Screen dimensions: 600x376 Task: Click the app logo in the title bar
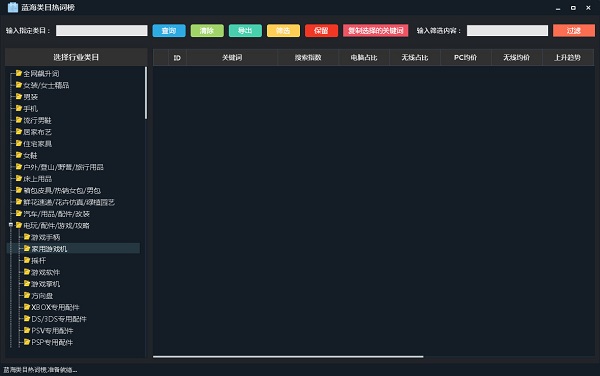(13, 7)
